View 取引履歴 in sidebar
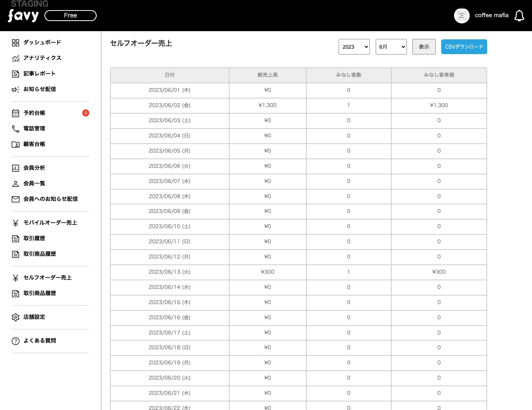 (x=34, y=238)
